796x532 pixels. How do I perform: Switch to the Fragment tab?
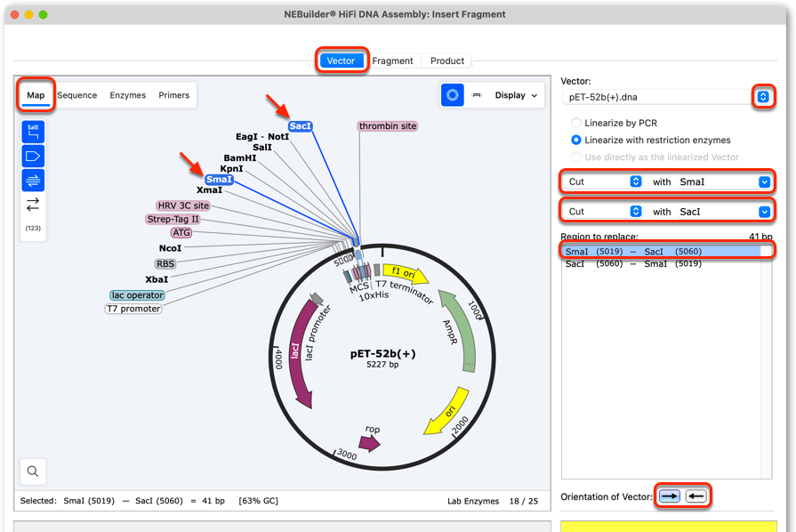click(392, 60)
